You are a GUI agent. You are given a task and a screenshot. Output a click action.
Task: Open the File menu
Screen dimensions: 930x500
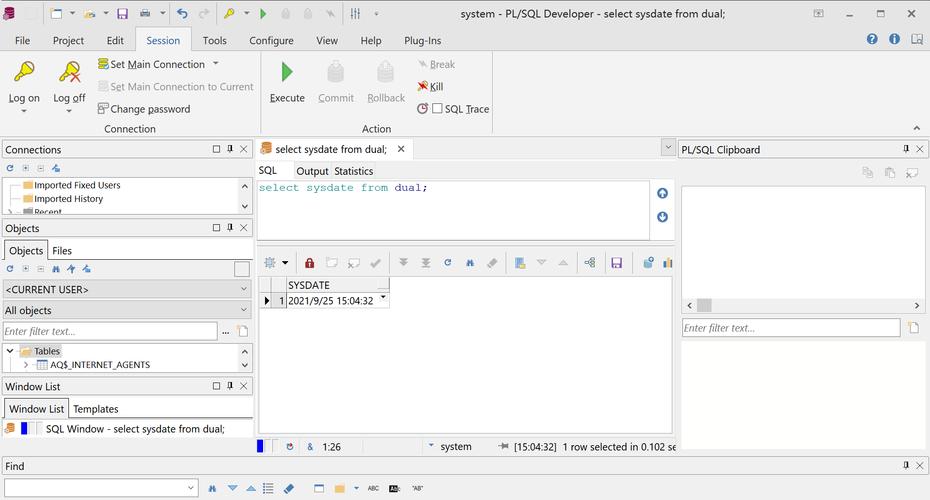click(23, 40)
